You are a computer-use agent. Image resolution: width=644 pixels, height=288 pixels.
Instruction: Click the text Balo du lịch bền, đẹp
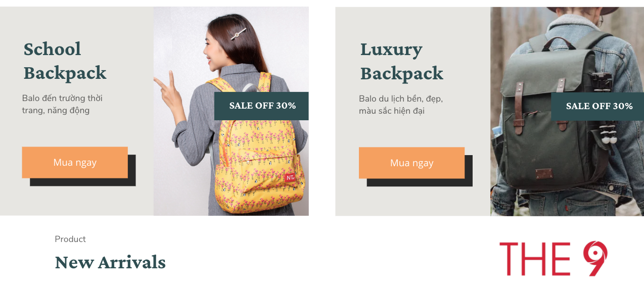pos(401,99)
